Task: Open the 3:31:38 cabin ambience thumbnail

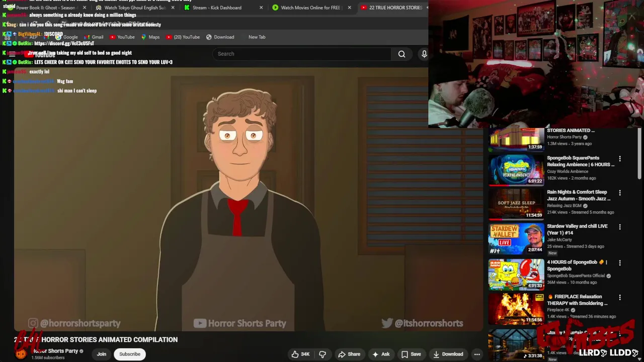Action: pyautogui.click(x=516, y=344)
